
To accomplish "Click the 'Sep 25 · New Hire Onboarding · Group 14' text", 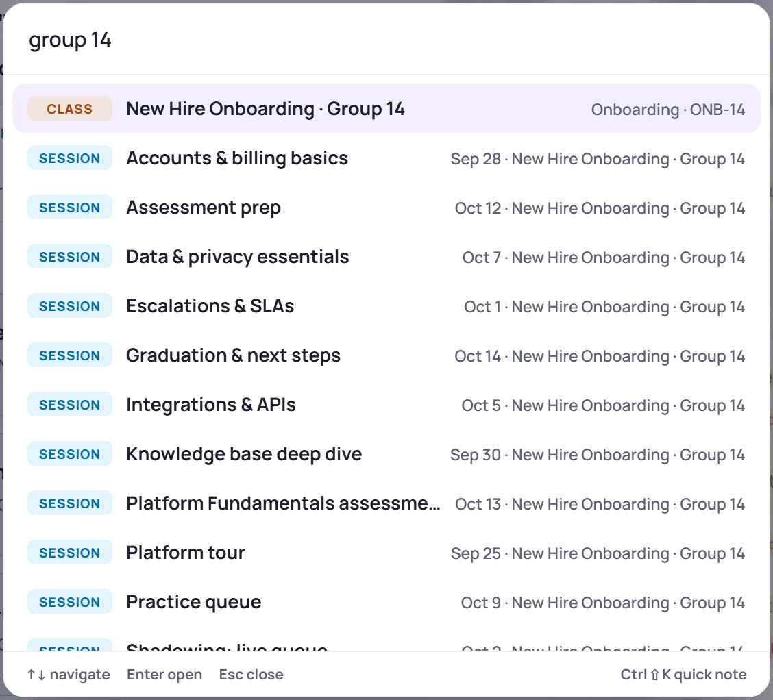I will pos(598,553).
